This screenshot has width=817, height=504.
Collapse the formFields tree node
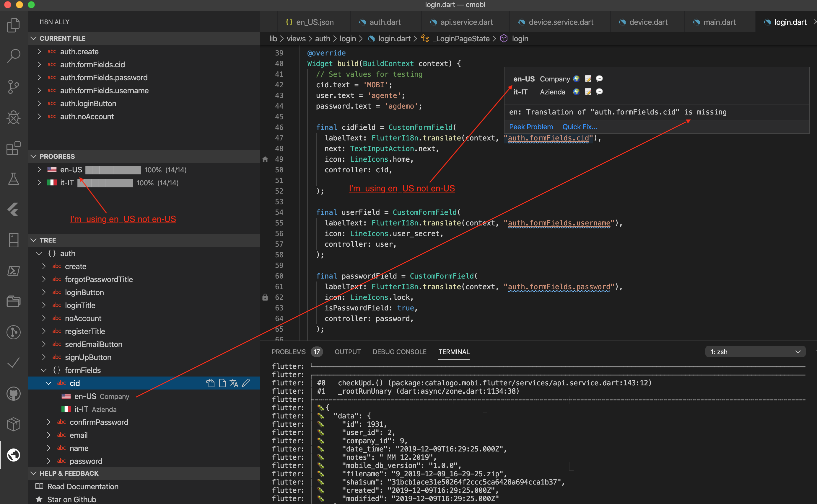pos(43,370)
